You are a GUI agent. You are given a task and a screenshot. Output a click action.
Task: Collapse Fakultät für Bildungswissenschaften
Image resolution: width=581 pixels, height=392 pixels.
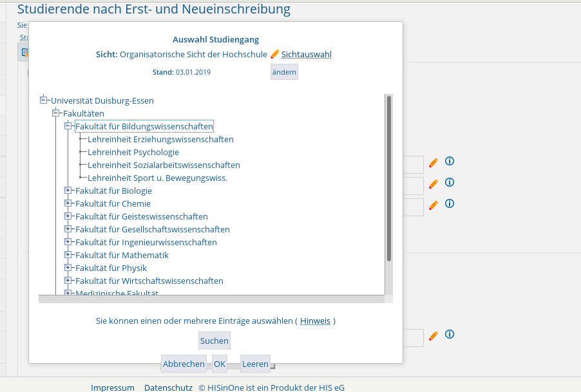(68, 126)
